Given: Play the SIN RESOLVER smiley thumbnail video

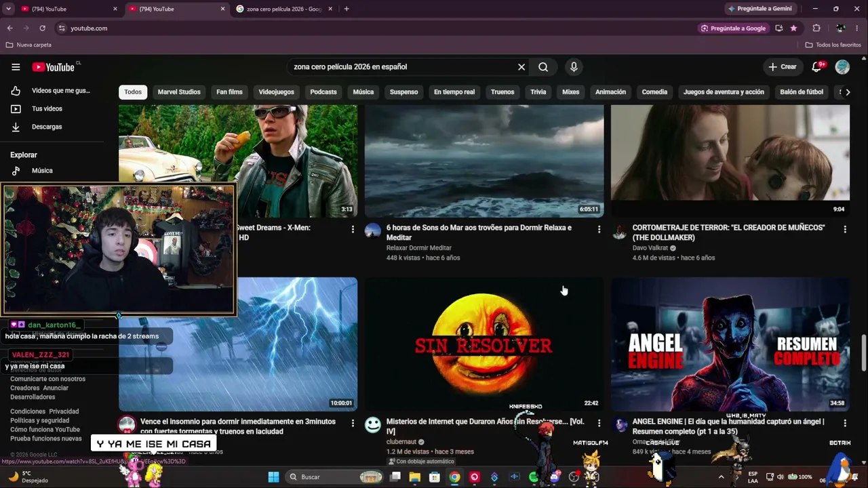Looking at the screenshot, I should 484,344.
